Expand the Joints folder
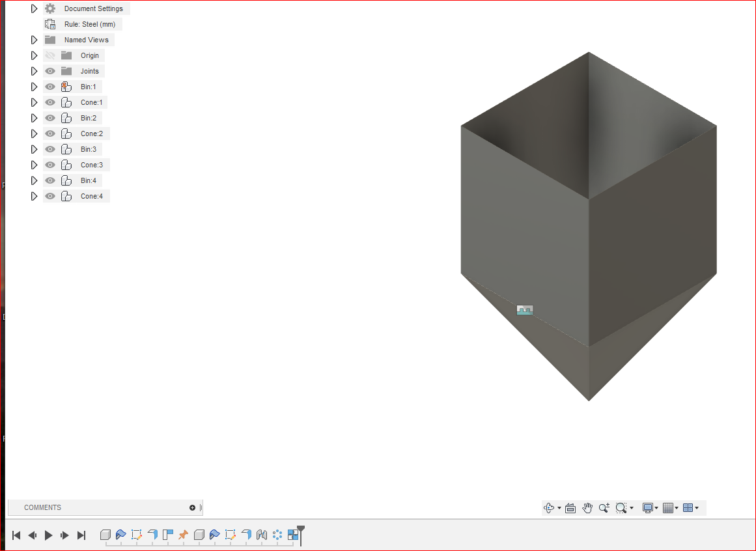This screenshot has height=551, width=756. (34, 72)
